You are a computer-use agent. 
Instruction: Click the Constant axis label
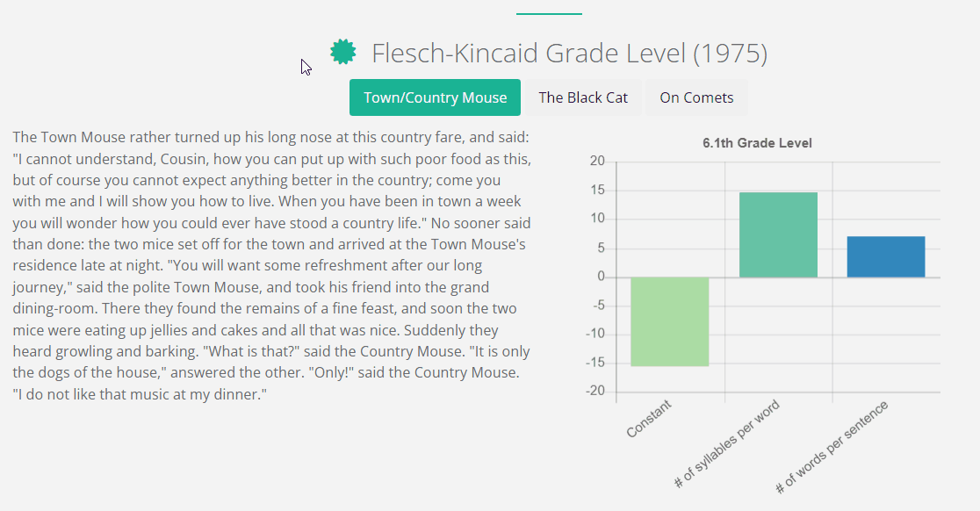(x=649, y=419)
